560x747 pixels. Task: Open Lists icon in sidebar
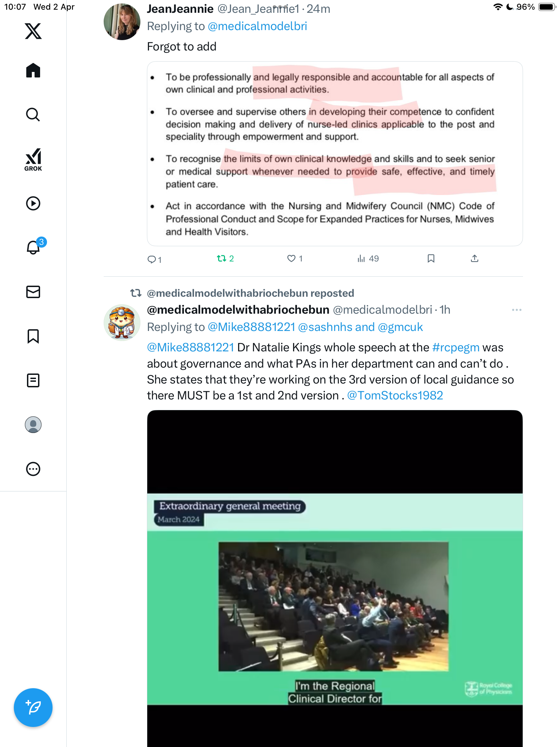[x=33, y=380]
